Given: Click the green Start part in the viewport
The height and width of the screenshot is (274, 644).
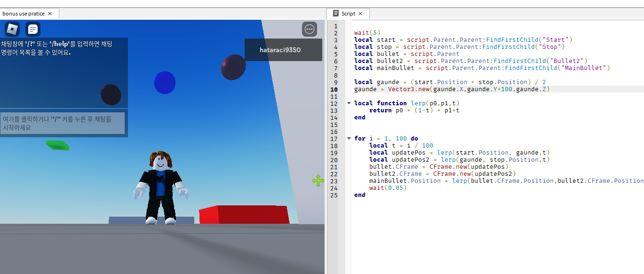Looking at the screenshot, I should (57, 145).
